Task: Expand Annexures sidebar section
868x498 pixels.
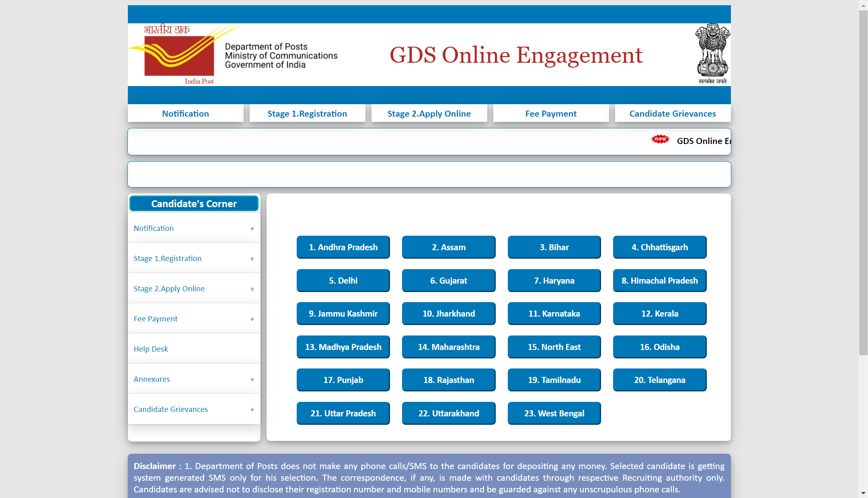Action: click(194, 379)
